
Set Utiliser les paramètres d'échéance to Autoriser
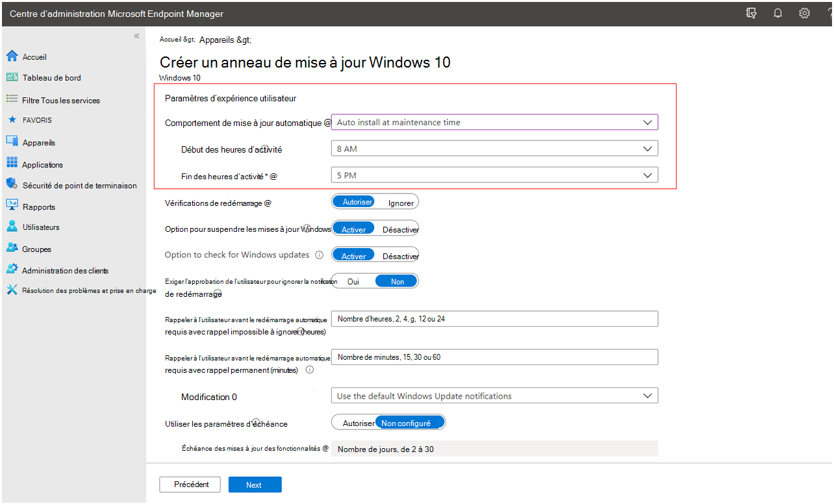click(x=359, y=423)
